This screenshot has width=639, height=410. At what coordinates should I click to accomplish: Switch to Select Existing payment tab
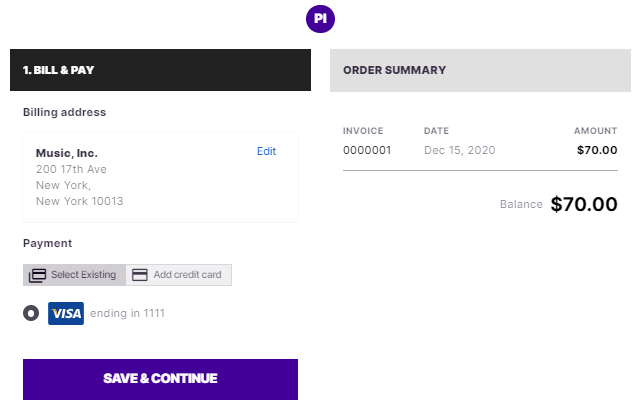click(74, 275)
